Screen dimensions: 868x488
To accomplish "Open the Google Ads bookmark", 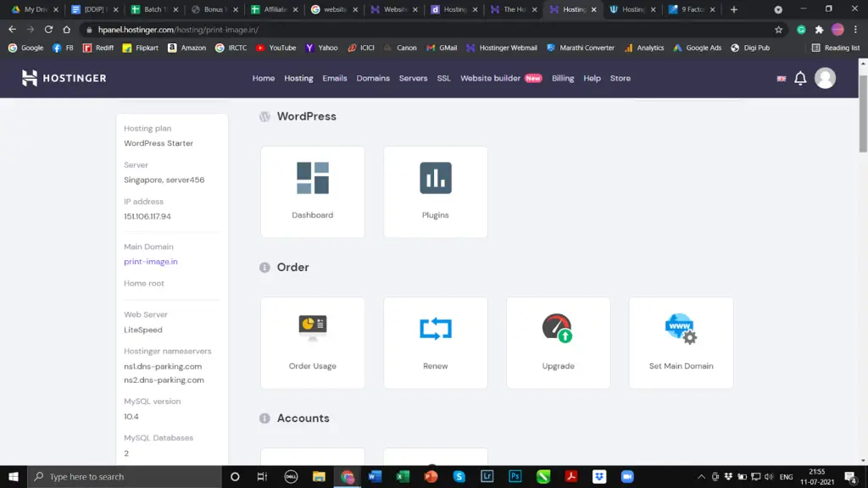I will pos(697,47).
